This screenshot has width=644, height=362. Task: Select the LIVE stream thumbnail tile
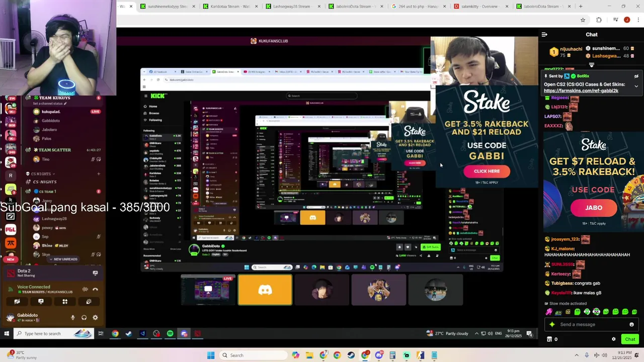208,290
